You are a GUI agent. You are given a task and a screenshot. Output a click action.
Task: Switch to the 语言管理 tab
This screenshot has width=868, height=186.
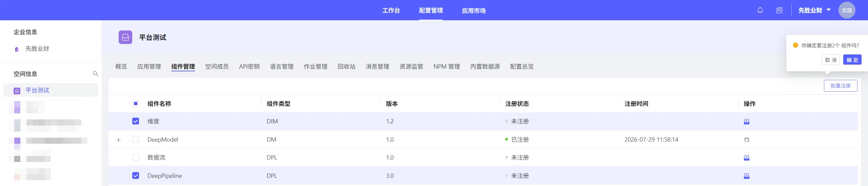(x=282, y=66)
